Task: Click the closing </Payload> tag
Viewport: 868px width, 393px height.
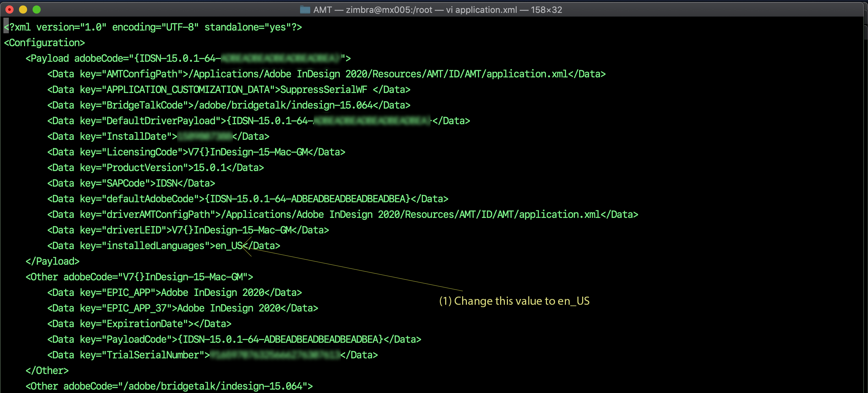Action: (53, 261)
